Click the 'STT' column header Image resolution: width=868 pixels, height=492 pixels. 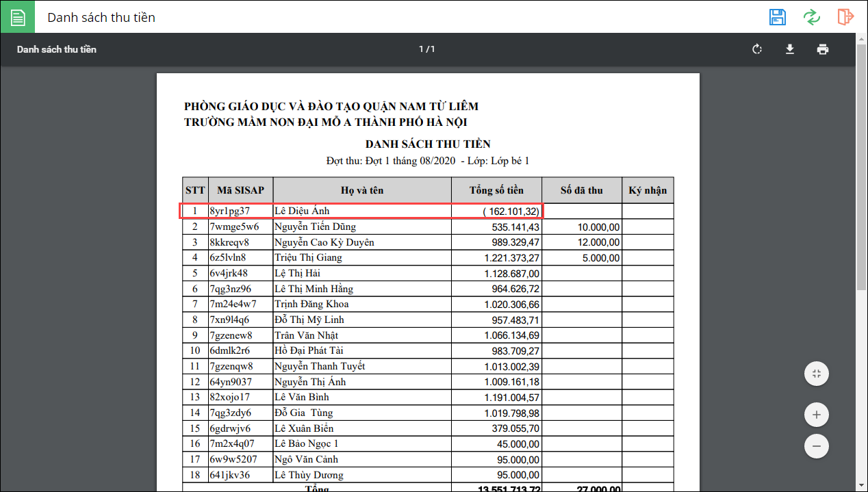(195, 190)
